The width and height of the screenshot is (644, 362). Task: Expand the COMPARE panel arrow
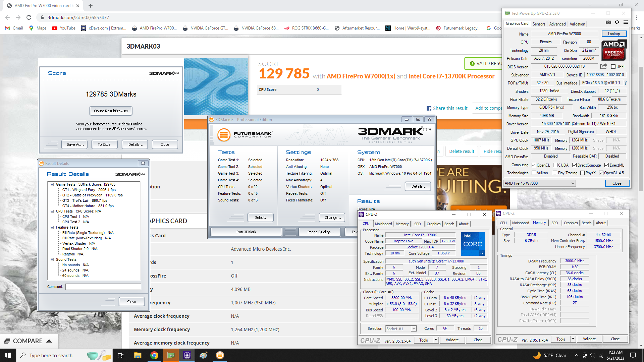tap(49, 341)
